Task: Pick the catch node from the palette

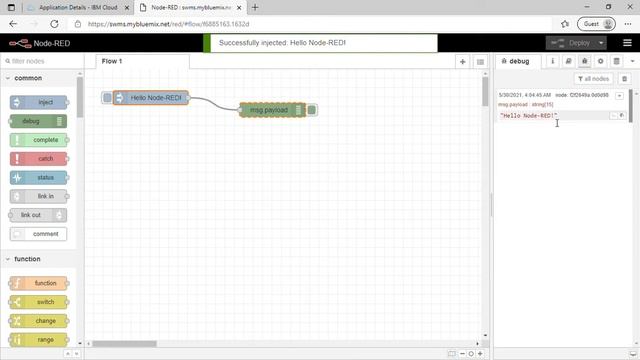Action: click(39, 159)
